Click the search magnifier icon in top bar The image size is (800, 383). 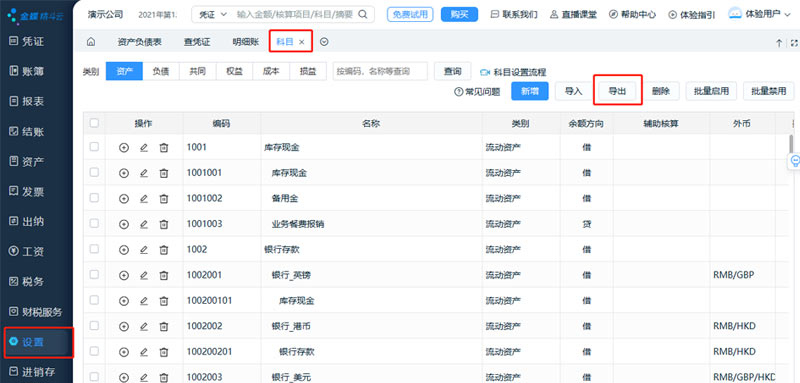(x=363, y=14)
